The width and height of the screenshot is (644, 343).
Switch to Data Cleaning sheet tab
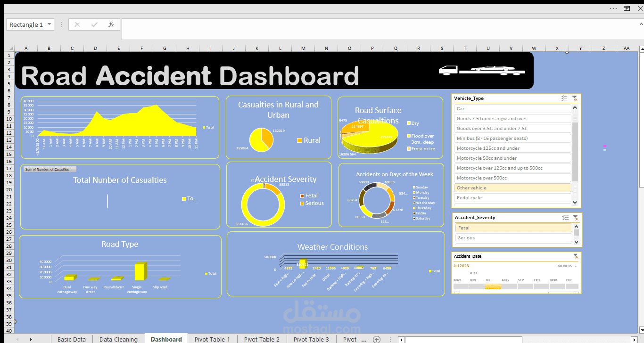[x=118, y=339]
